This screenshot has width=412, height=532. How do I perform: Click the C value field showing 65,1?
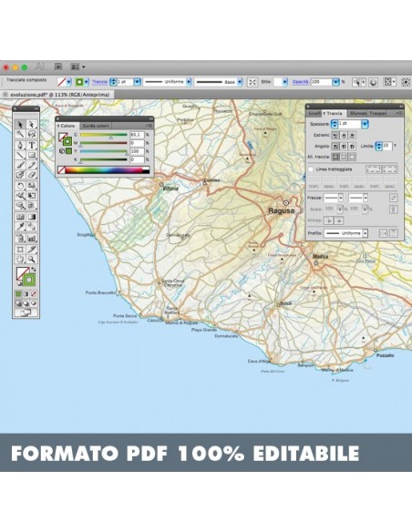[x=137, y=135]
